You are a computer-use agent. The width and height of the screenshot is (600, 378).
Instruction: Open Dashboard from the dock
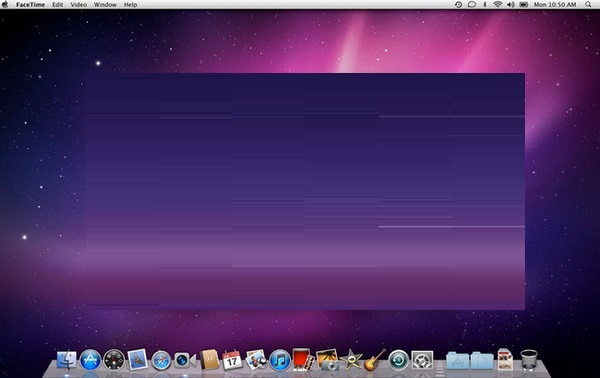(x=114, y=360)
